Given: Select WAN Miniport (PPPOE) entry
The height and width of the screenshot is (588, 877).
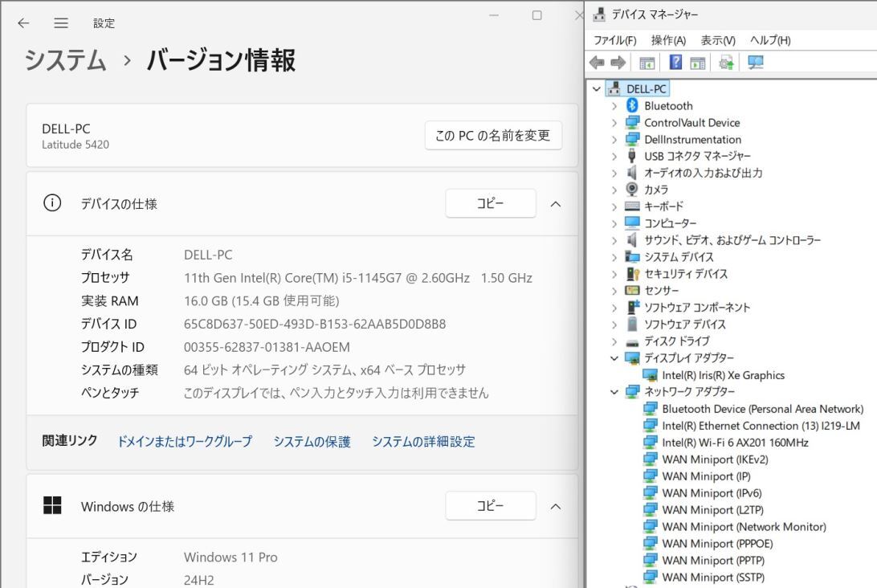Looking at the screenshot, I should (x=717, y=543).
